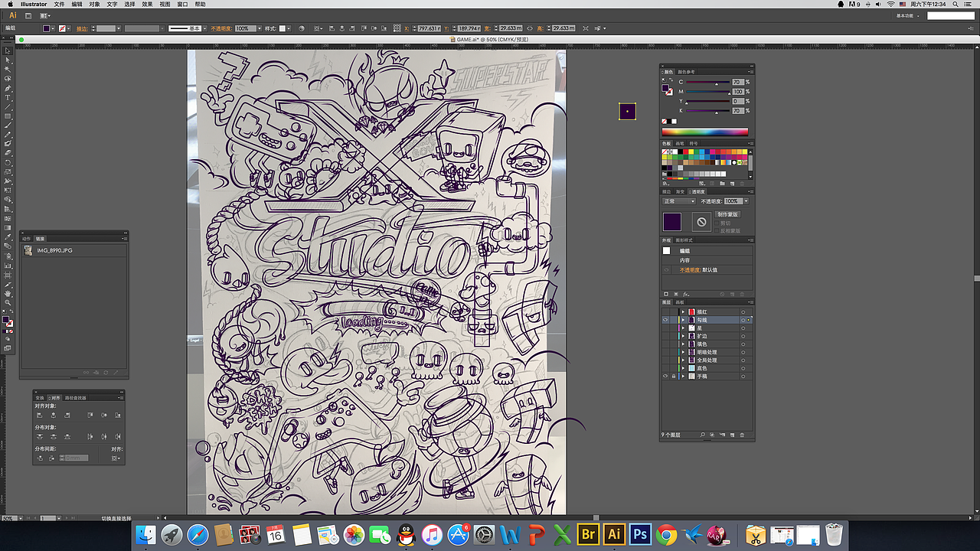Open Adobe Bridge from the dock
The width and height of the screenshot is (980, 551).
coord(588,533)
